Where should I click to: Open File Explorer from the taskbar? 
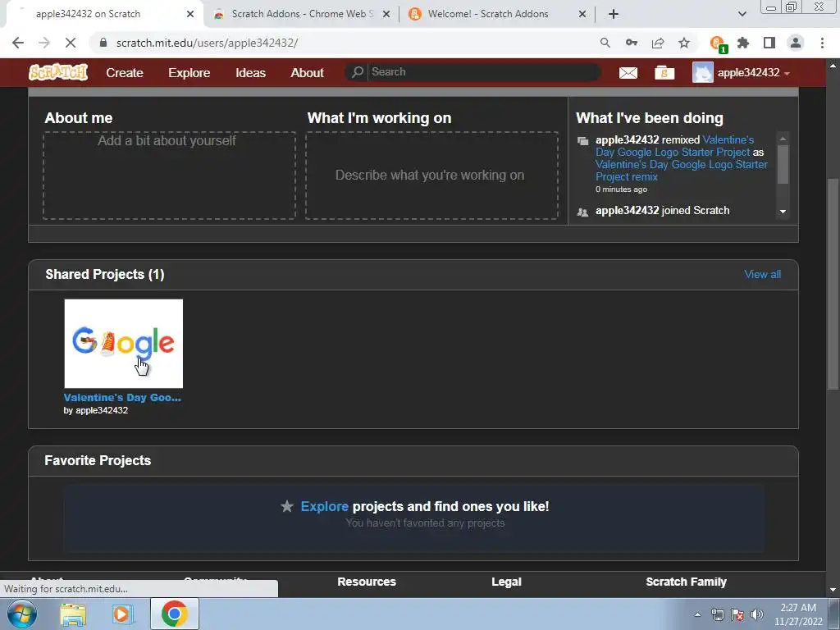point(73,614)
